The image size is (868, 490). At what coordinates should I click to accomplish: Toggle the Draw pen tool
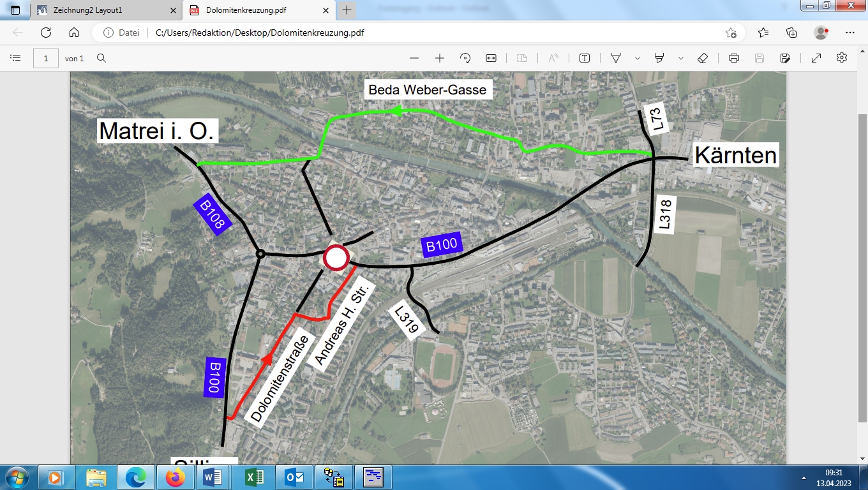click(615, 57)
